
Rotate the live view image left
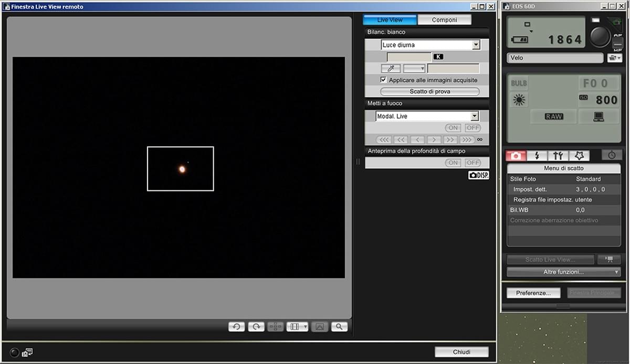tap(236, 327)
